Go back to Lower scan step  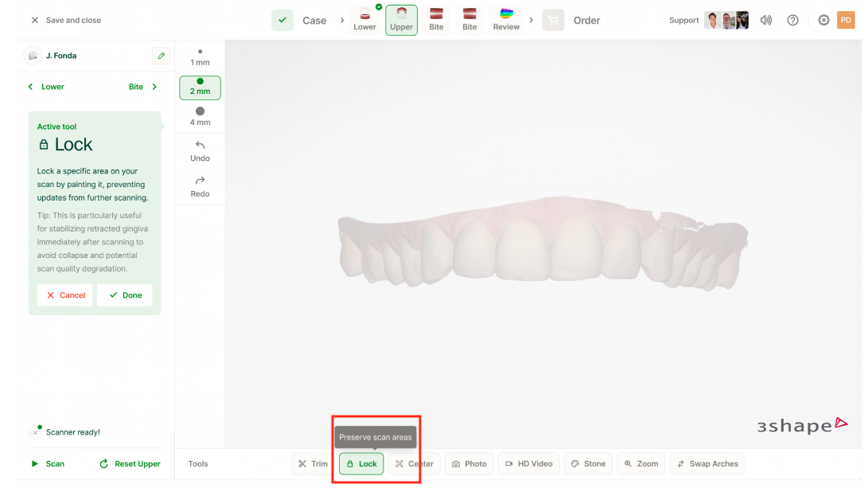pos(46,87)
